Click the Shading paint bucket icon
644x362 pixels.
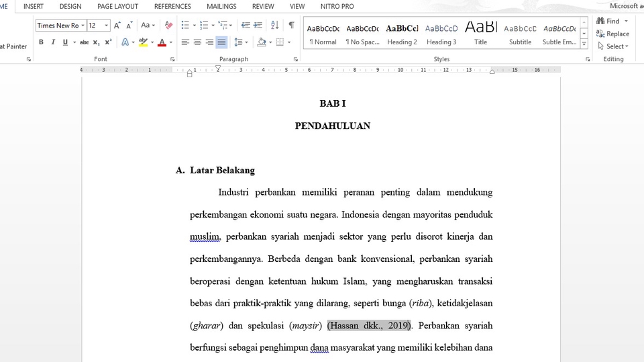pyautogui.click(x=261, y=42)
